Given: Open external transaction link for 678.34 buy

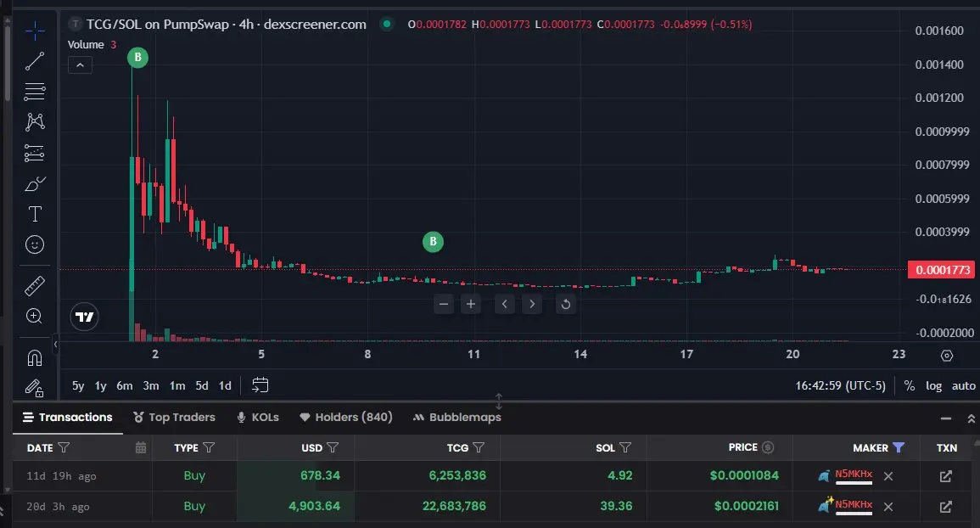Looking at the screenshot, I should [945, 476].
